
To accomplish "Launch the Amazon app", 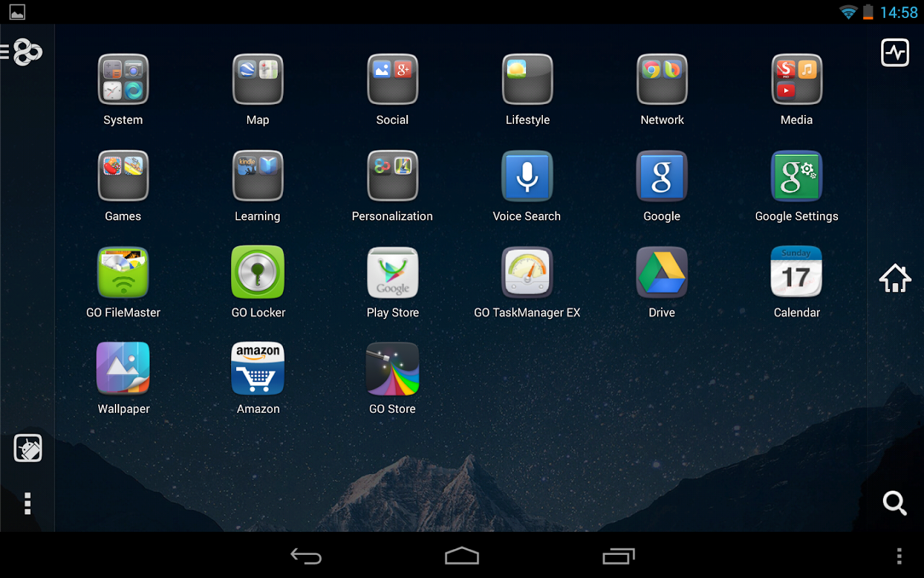I will pyautogui.click(x=258, y=369).
